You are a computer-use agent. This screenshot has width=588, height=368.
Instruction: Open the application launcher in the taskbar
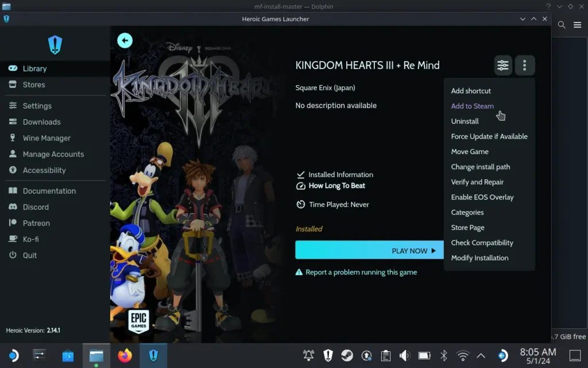click(13, 355)
